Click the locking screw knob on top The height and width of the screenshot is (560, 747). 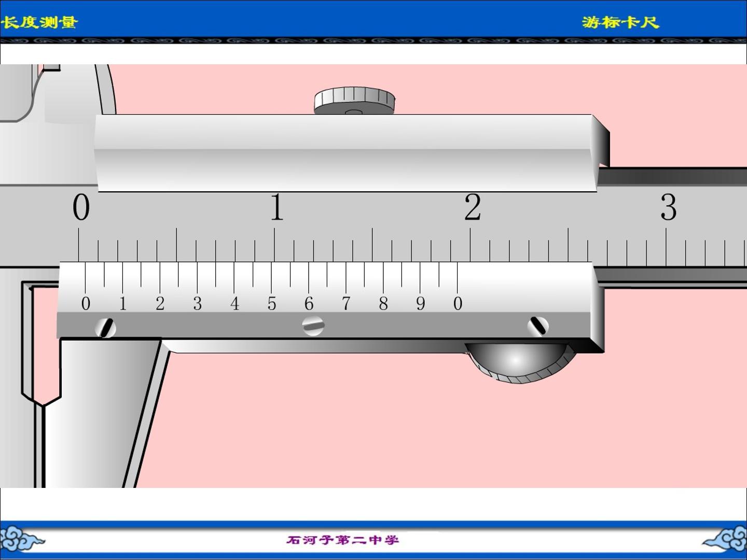(x=355, y=101)
